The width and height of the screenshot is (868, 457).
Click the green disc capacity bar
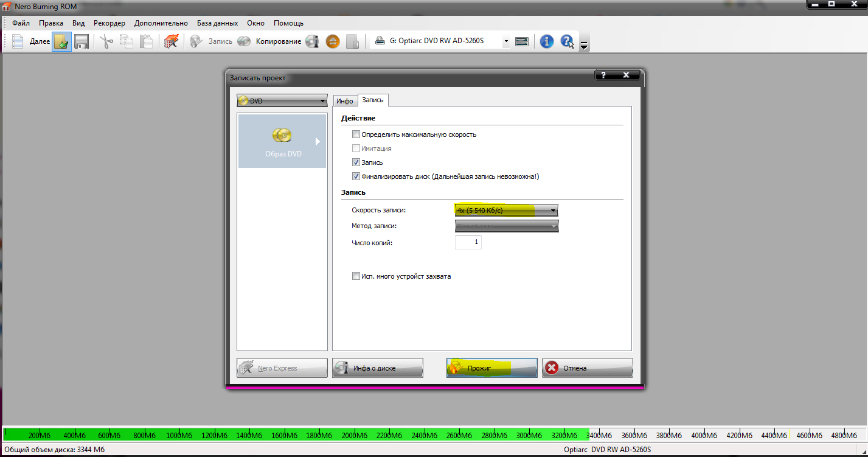click(296, 434)
